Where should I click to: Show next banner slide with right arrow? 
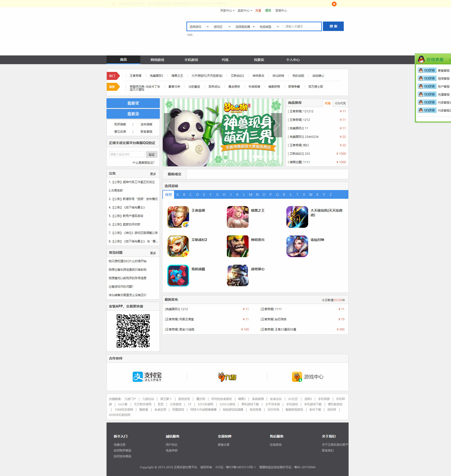[x=277, y=125]
